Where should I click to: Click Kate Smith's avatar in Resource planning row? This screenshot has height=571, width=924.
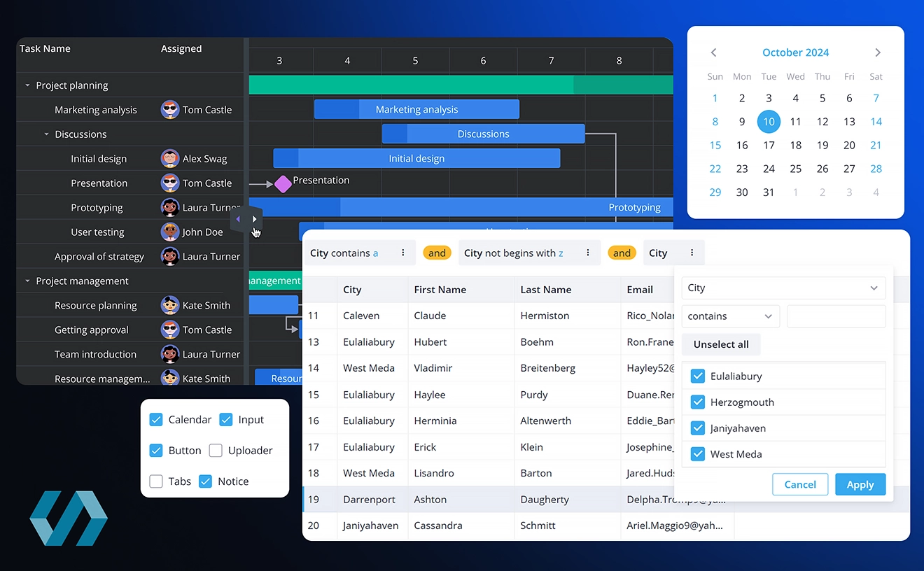pyautogui.click(x=169, y=305)
